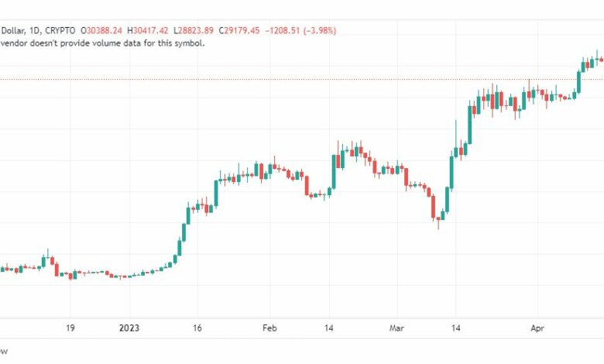Click the "14" date between Feb and Mar
Image resolution: width=604 pixels, height=364 pixels.
pos(328,328)
